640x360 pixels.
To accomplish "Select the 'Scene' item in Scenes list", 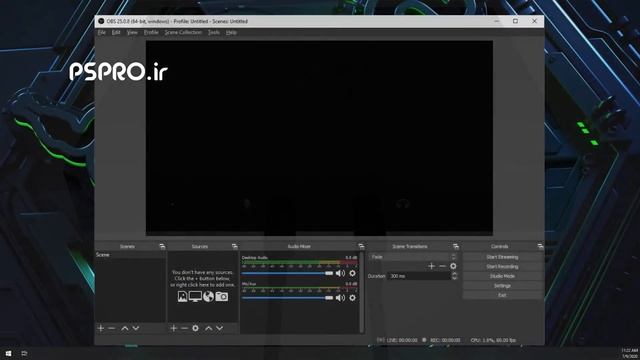I will (x=130, y=255).
